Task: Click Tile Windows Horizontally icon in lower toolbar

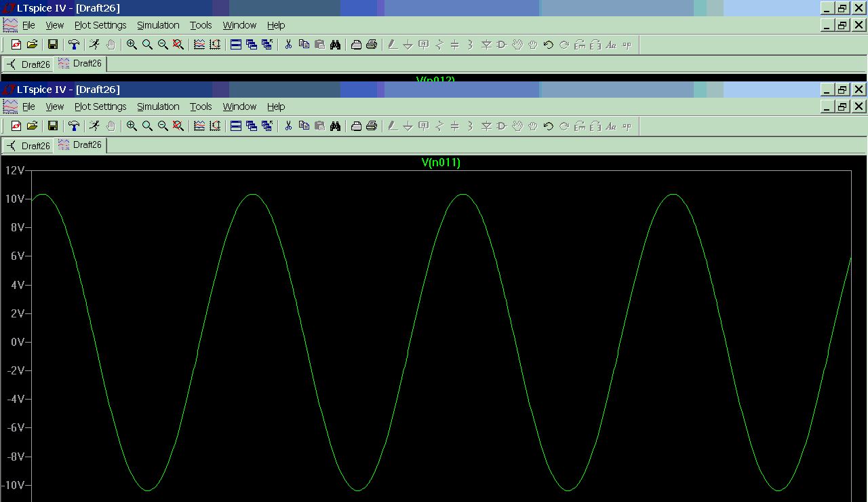Action: 236,126
